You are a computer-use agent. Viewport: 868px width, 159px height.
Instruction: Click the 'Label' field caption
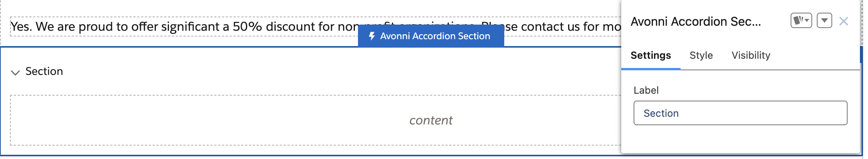[646, 90]
